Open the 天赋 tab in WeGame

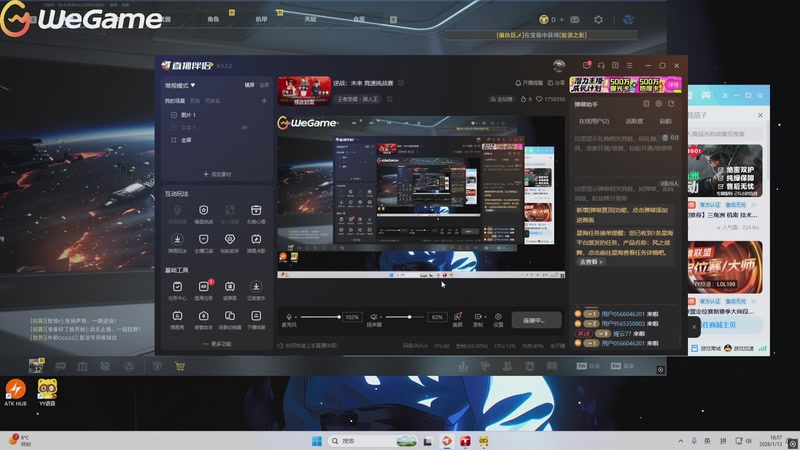click(310, 19)
